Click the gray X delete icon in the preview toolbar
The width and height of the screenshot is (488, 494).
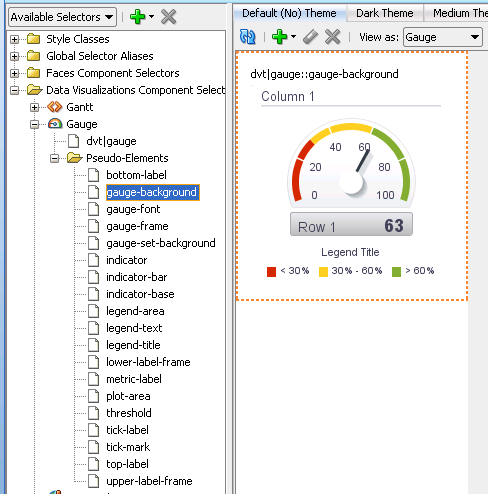332,37
